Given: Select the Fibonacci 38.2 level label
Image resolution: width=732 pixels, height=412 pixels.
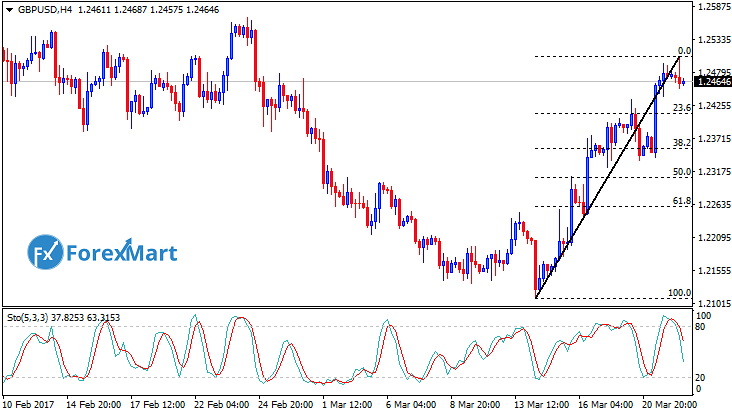Looking at the screenshot, I should [682, 143].
